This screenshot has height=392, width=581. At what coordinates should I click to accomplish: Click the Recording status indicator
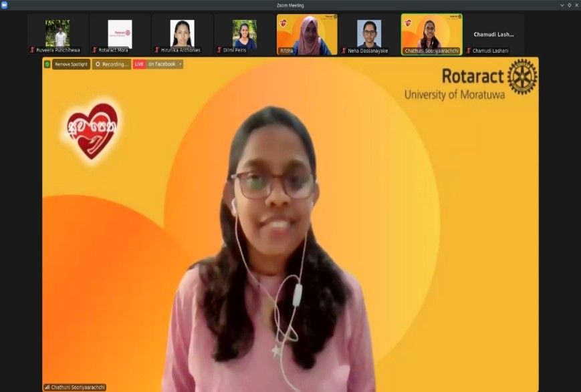tap(112, 64)
